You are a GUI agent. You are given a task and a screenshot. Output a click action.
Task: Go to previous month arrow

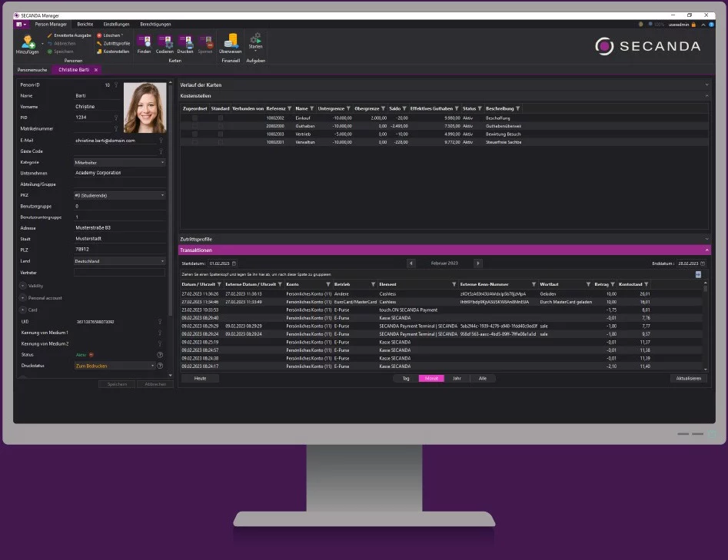411,263
